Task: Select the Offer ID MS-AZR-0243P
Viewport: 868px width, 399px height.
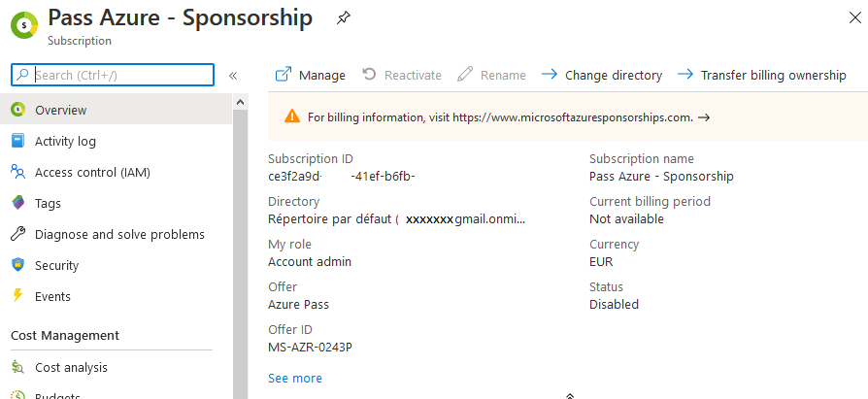Action: click(x=311, y=347)
